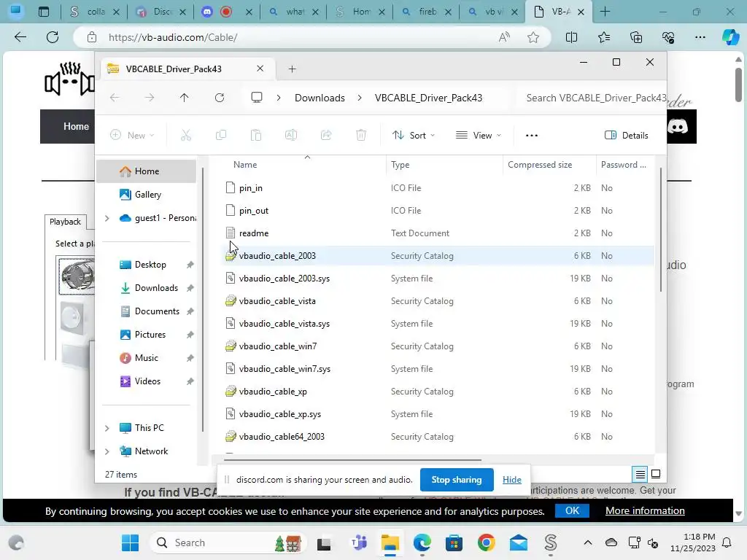
Task: Switch to large thumbnails view icon at bottom right
Action: pos(656,474)
